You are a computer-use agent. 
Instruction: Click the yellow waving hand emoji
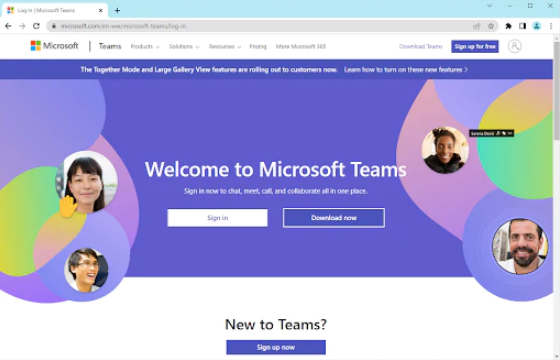[x=67, y=206]
